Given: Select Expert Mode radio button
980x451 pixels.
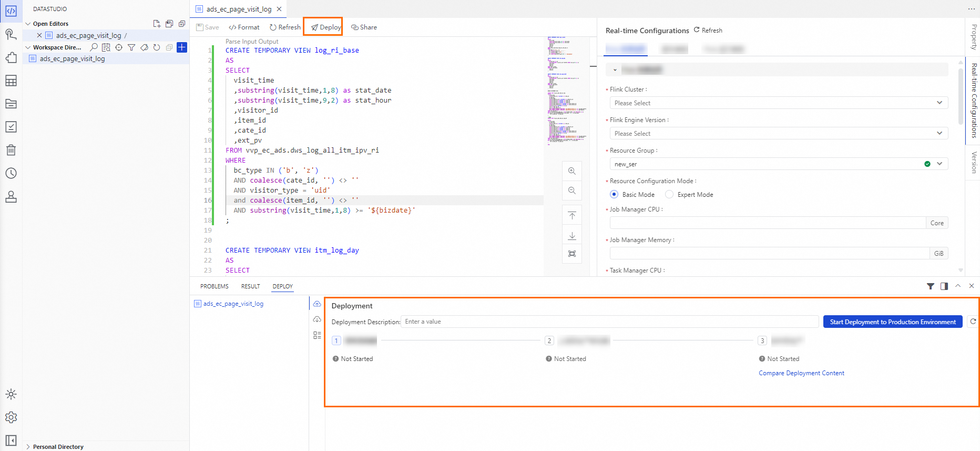Looking at the screenshot, I should [x=669, y=194].
